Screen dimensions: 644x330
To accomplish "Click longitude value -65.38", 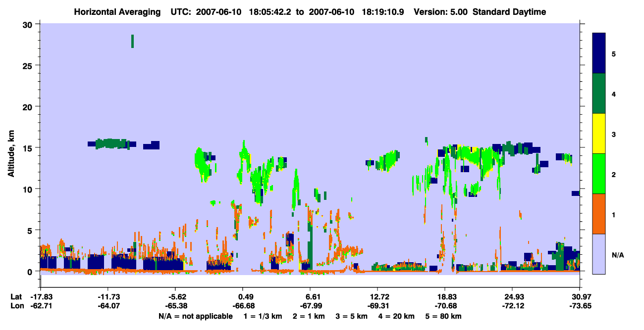I will coord(175,306).
